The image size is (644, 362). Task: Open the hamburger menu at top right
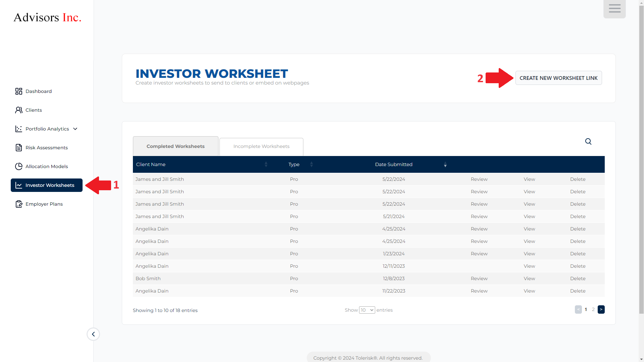[614, 9]
